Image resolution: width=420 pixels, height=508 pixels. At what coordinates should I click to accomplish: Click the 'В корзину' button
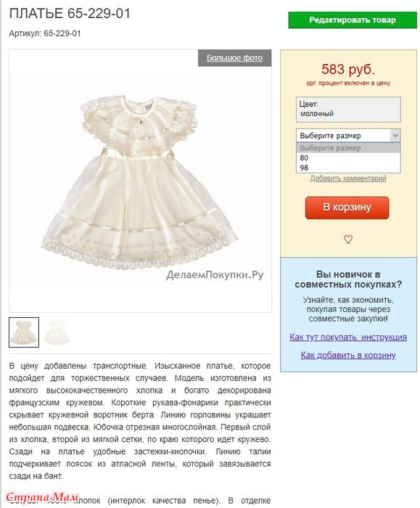pyautogui.click(x=347, y=208)
